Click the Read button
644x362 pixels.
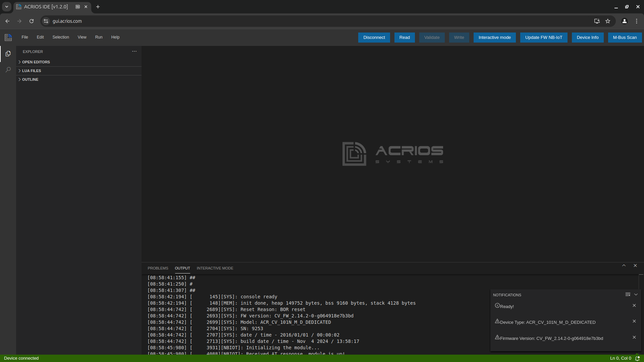coord(405,38)
